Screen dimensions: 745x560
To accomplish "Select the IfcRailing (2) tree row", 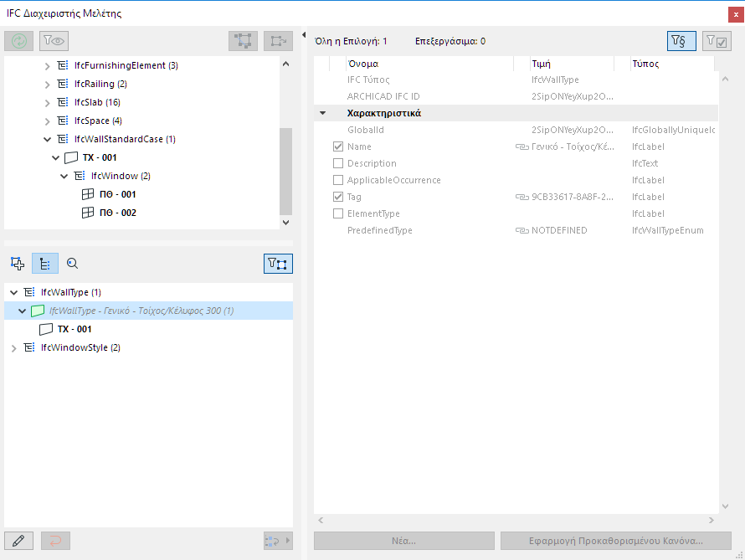I will pos(100,84).
